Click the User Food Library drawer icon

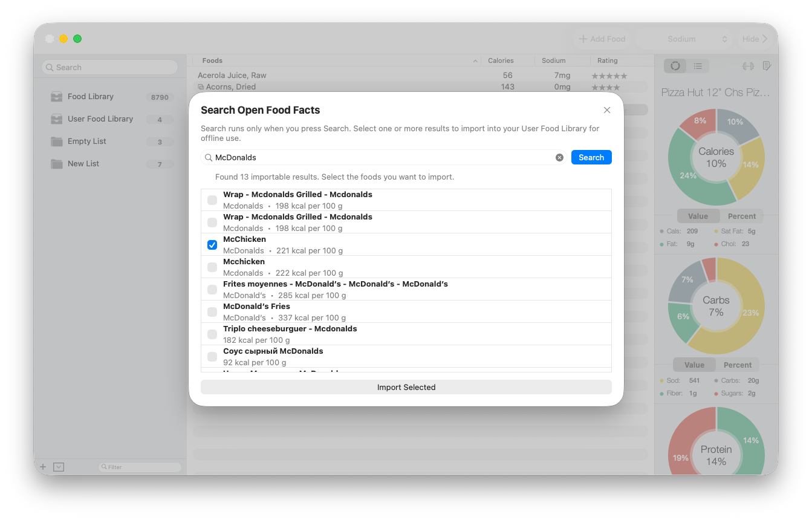tap(57, 119)
